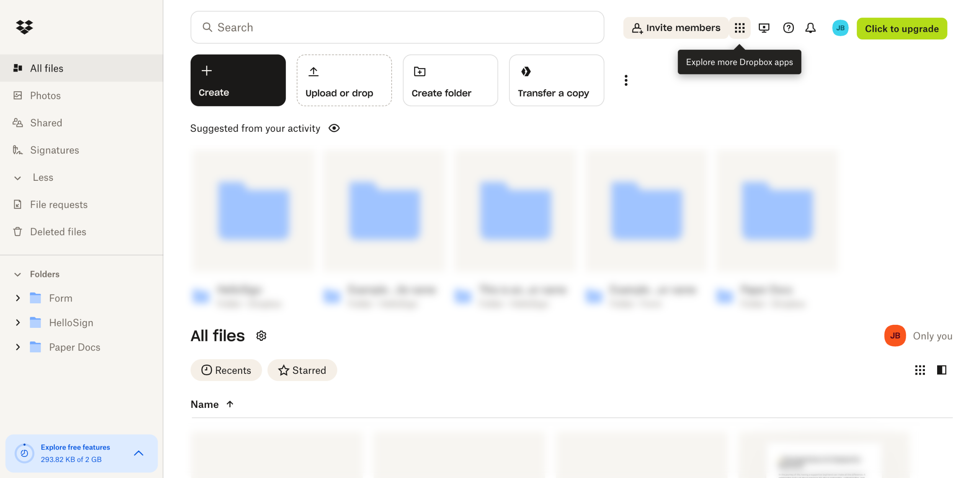Open Signatures in the sidebar
This screenshot has width=980, height=478.
[x=54, y=150]
